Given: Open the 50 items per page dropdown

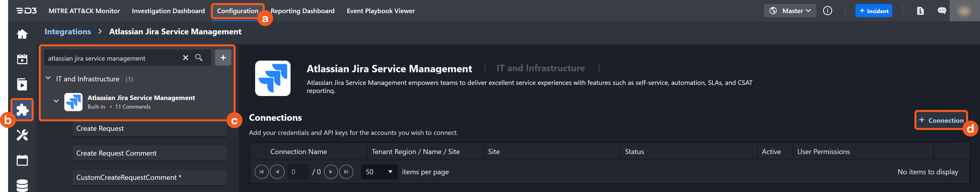Looking at the screenshot, I should pos(379,172).
